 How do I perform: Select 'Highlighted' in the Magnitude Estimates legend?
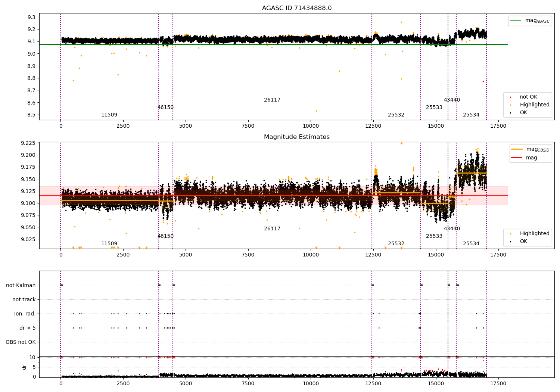[534, 234]
